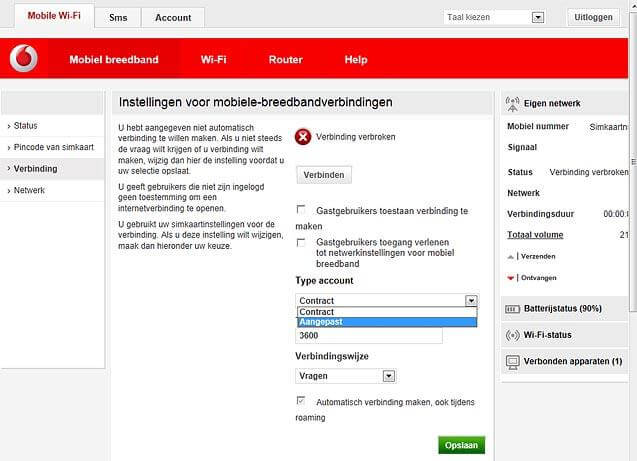
Task: Open the Account tab
Action: coord(173,18)
